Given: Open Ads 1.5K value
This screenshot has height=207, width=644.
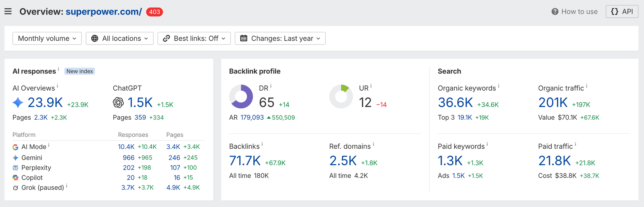Looking at the screenshot, I should coord(459,176).
